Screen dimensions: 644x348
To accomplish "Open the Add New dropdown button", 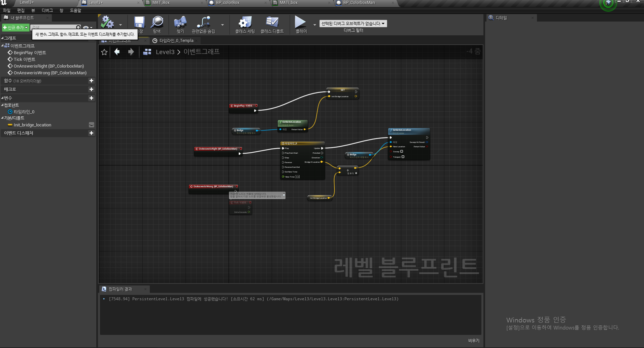I will point(15,28).
